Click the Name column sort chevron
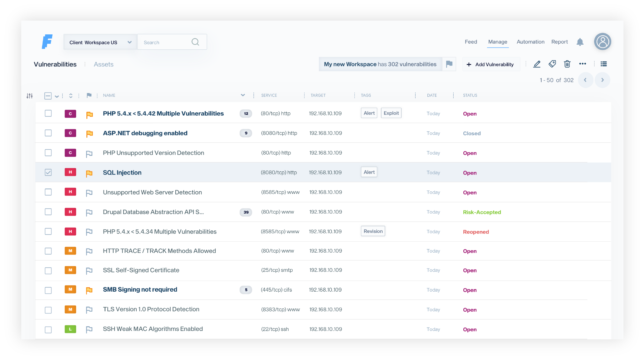This screenshot has height=360, width=644. pos(243,95)
